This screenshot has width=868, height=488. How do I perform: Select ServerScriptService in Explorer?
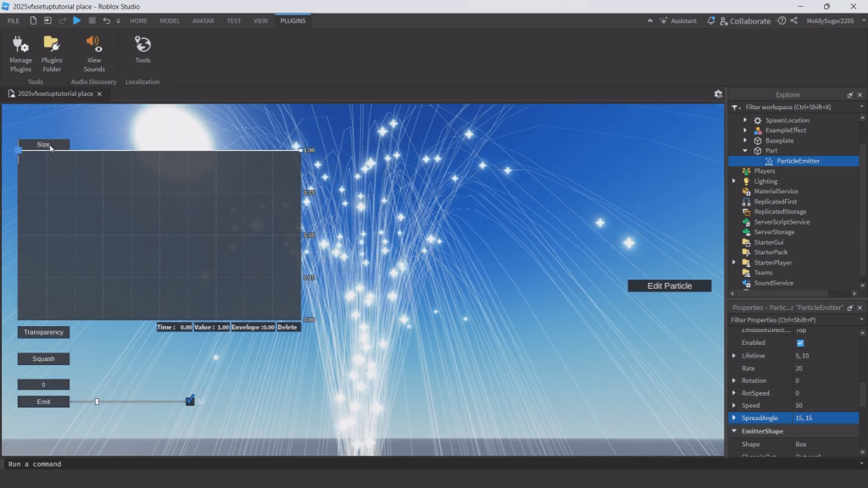click(782, 222)
